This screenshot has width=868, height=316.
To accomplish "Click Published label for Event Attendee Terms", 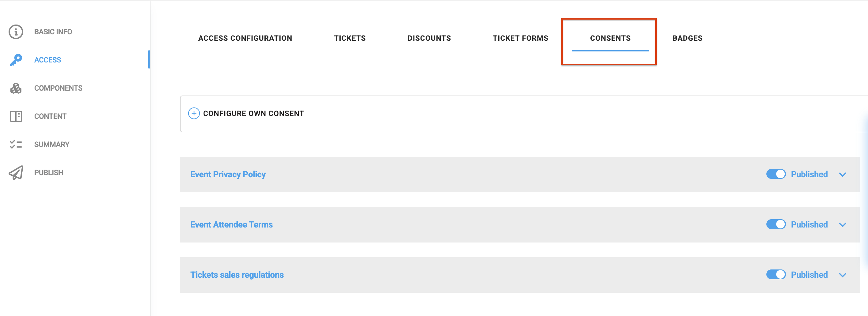I will click(809, 225).
